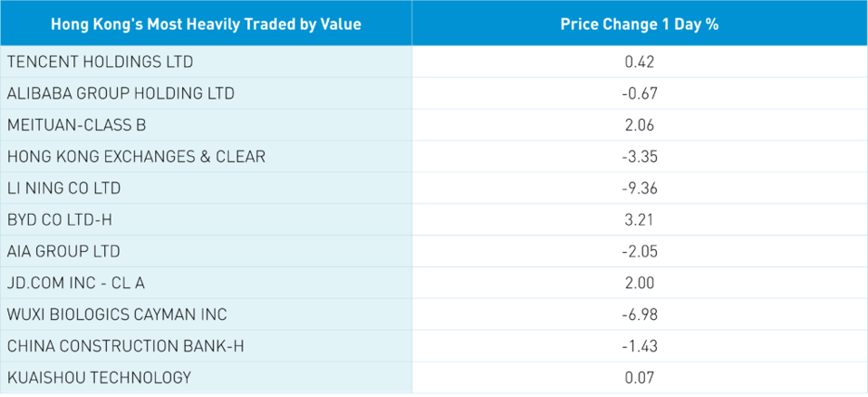Image resolution: width=868 pixels, height=397 pixels.
Task: Click the 'Hong Kong's Most Heavily Traded by Value' header
Action: (206, 24)
